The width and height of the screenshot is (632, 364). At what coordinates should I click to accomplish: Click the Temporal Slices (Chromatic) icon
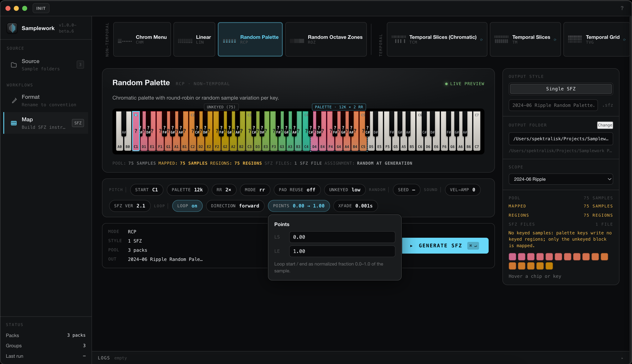click(x=399, y=39)
